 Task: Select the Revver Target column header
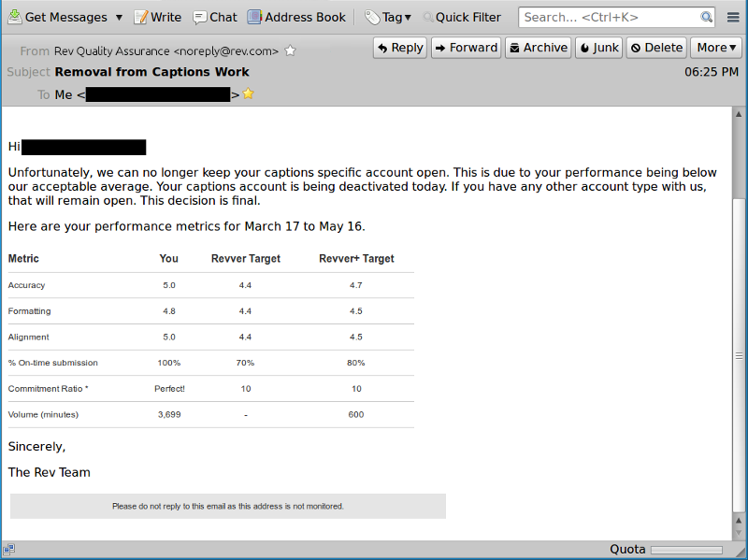tap(246, 259)
